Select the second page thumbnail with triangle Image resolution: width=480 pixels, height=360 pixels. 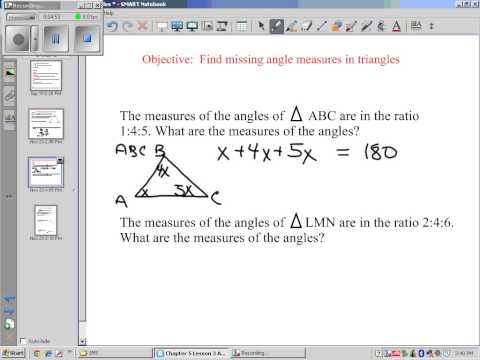[46, 124]
